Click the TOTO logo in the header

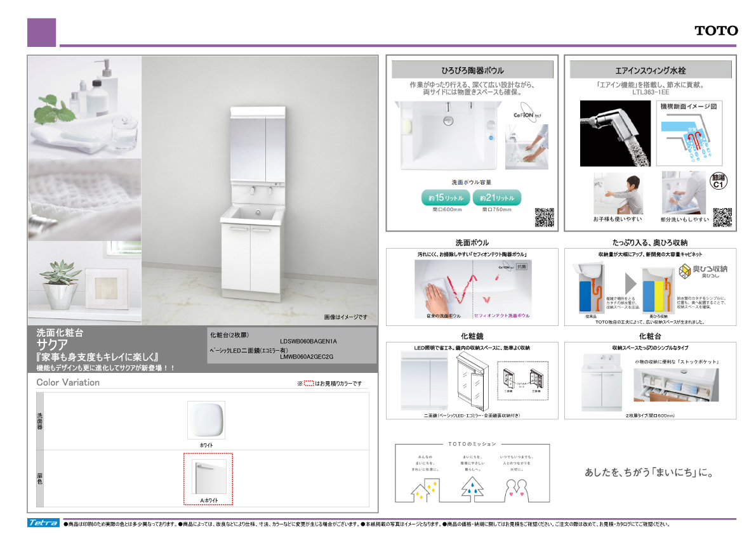(716, 31)
